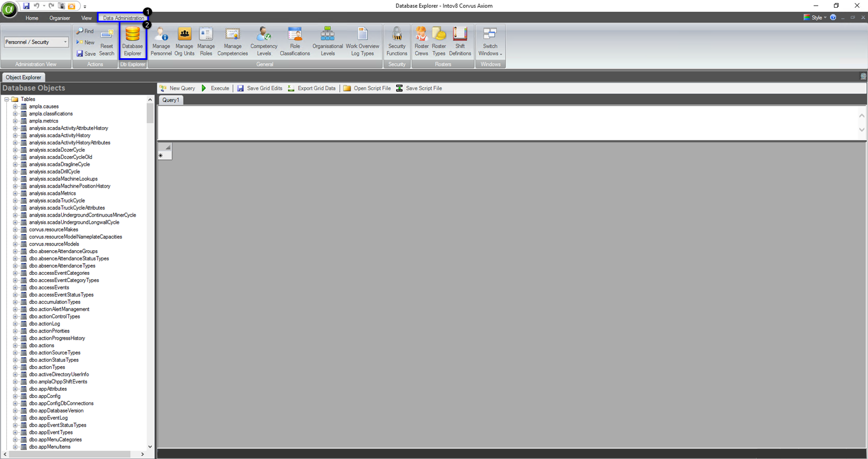Open the Database Explorer ribbon button

[x=133, y=41]
